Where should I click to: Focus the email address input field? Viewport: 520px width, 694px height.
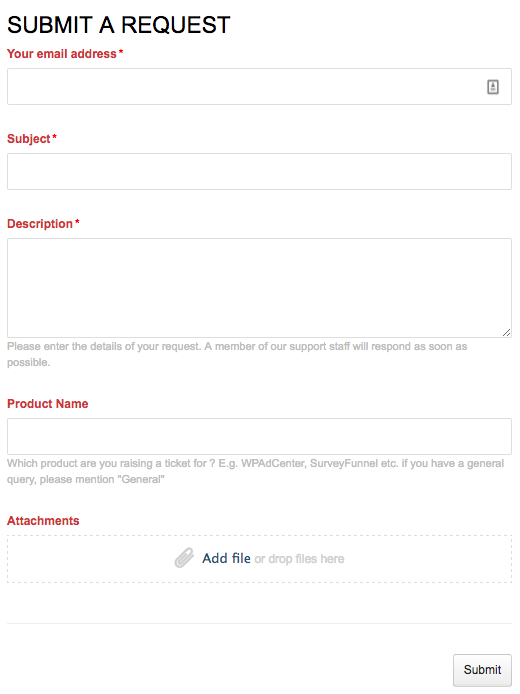pos(259,86)
